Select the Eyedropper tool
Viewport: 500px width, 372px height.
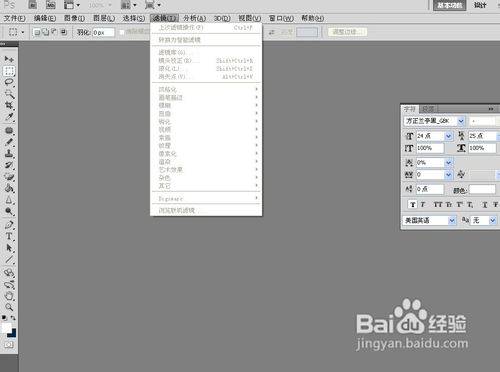click(9, 117)
